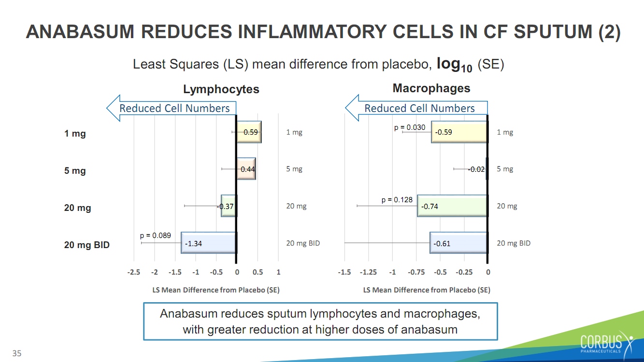The image size is (644, 362).
Task: Click the yellow -0.59 bar in Macrophages chart
Action: click(459, 132)
